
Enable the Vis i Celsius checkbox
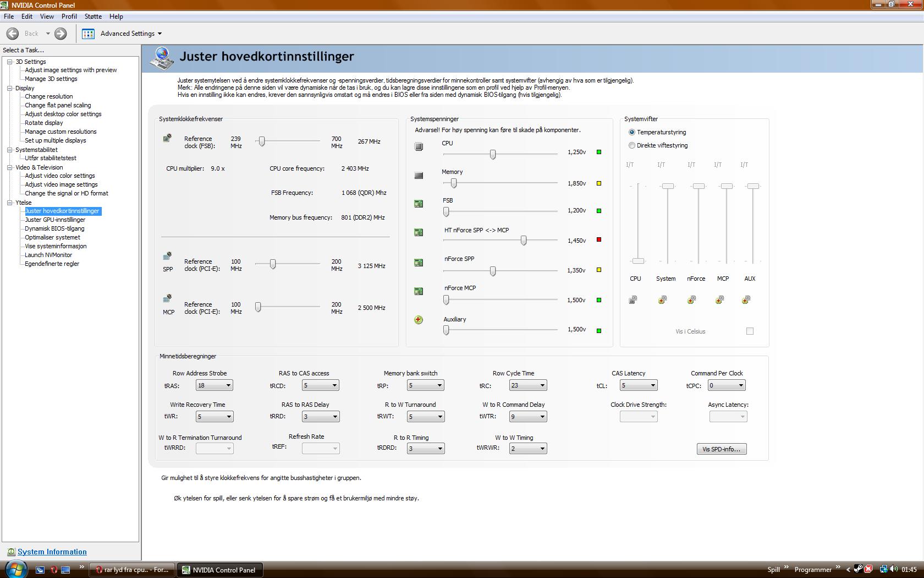point(750,331)
